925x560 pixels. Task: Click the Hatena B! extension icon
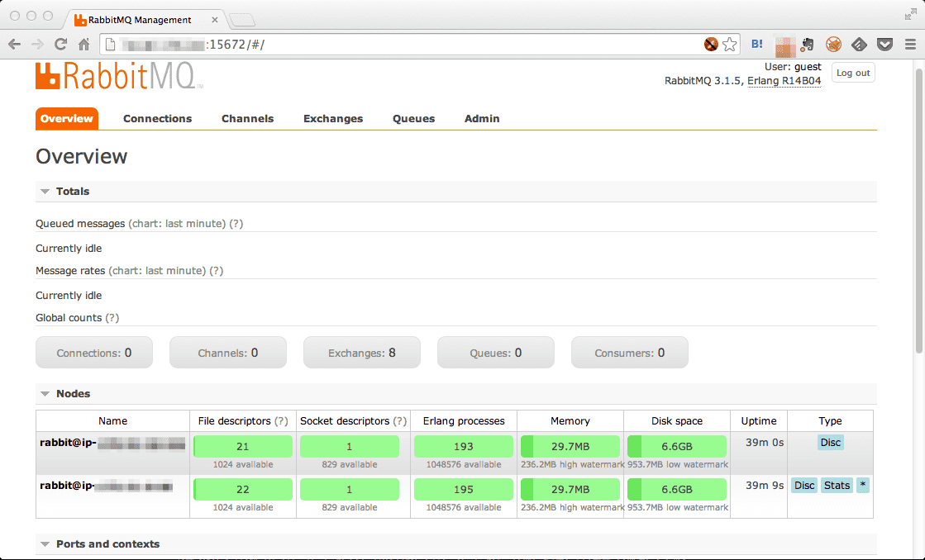point(757,44)
